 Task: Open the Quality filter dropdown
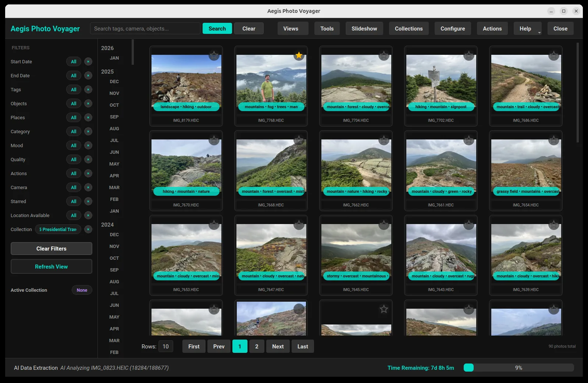74,159
